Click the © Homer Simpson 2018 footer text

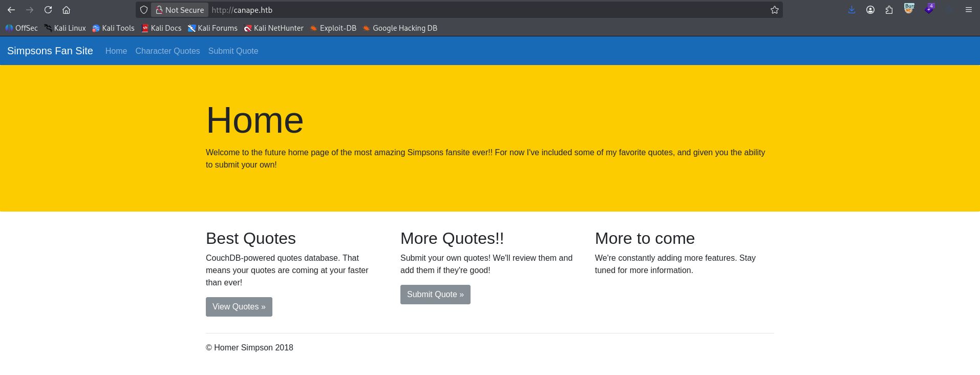(249, 347)
